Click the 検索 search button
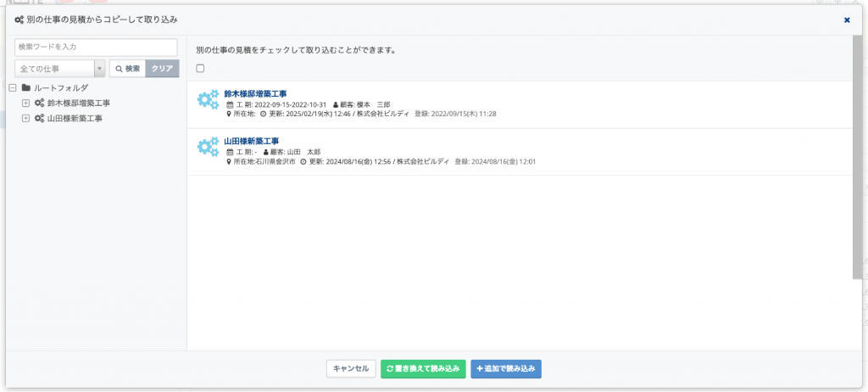Image resolution: width=868 pixels, height=392 pixels. pyautogui.click(x=127, y=69)
